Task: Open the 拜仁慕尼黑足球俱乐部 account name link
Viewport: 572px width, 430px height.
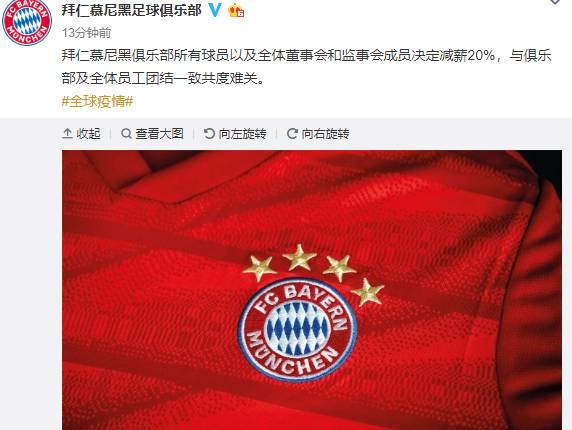Action: click(x=132, y=10)
